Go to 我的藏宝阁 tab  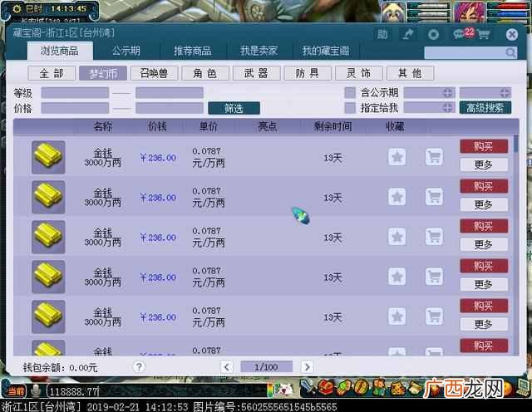(x=326, y=51)
